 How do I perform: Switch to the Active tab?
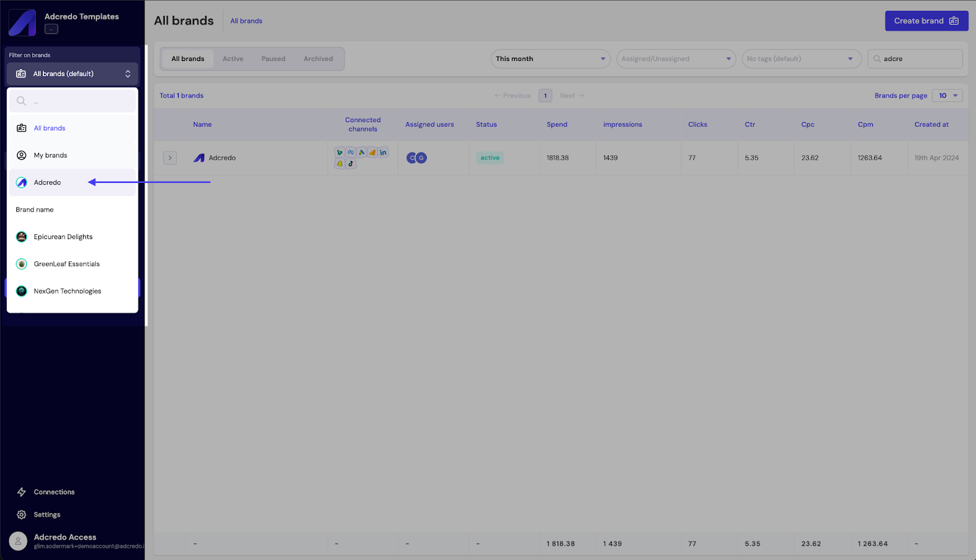pyautogui.click(x=232, y=59)
